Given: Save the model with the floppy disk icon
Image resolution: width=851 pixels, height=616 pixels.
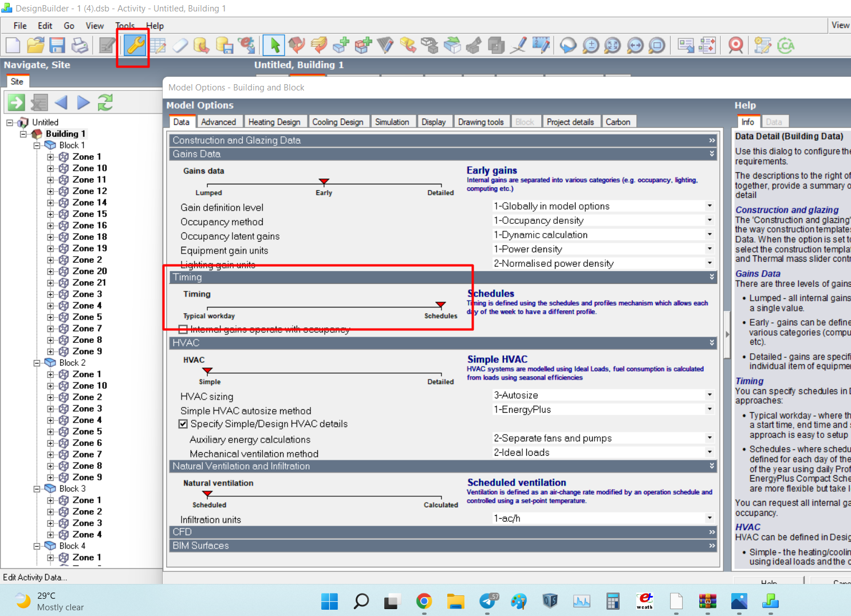Looking at the screenshot, I should click(57, 45).
